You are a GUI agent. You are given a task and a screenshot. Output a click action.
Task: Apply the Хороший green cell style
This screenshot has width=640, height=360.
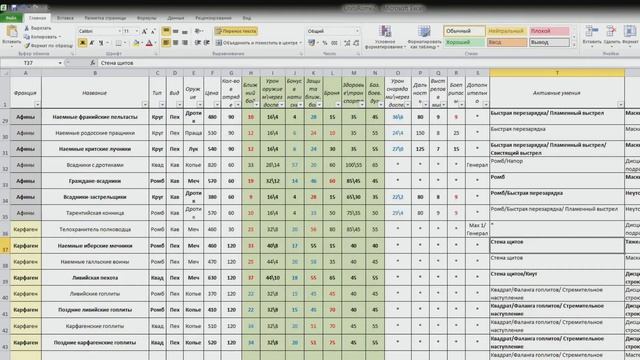click(464, 42)
